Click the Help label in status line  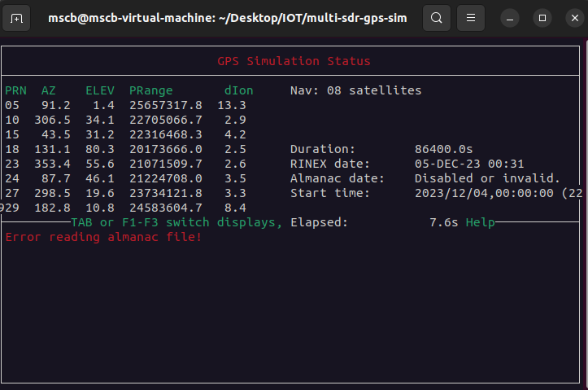tap(480, 222)
